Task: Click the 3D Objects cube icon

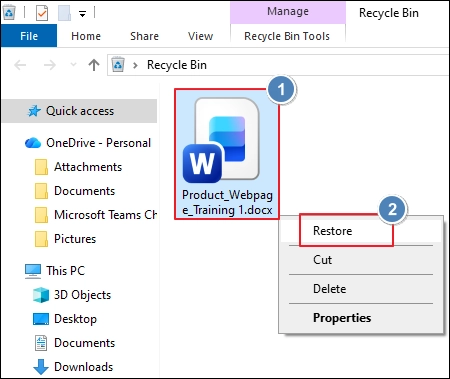Action: click(41, 295)
